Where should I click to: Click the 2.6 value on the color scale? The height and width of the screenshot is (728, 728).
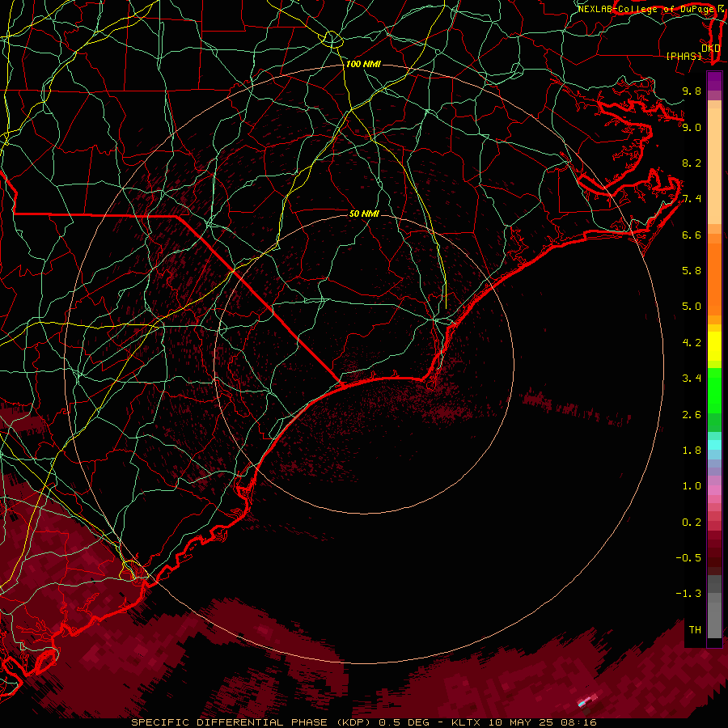(692, 415)
